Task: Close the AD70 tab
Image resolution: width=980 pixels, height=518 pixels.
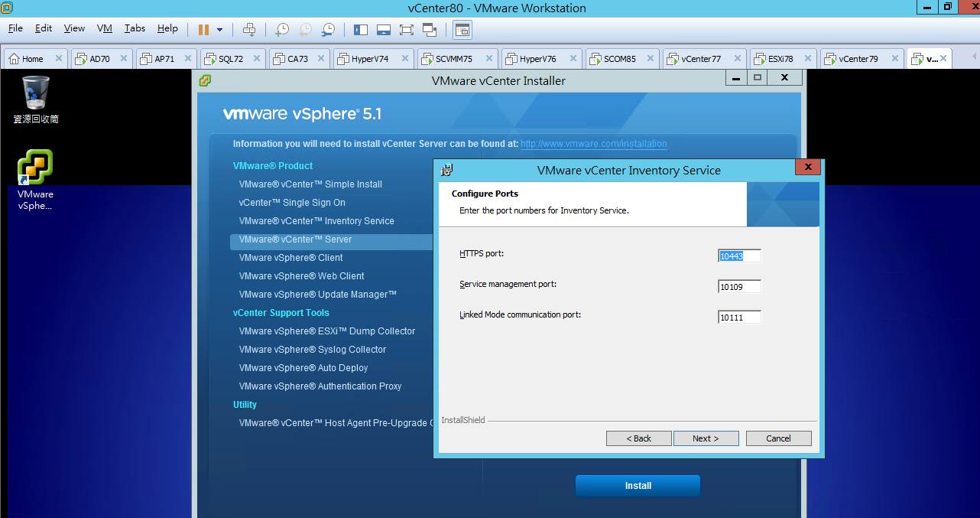Action: pos(125,59)
